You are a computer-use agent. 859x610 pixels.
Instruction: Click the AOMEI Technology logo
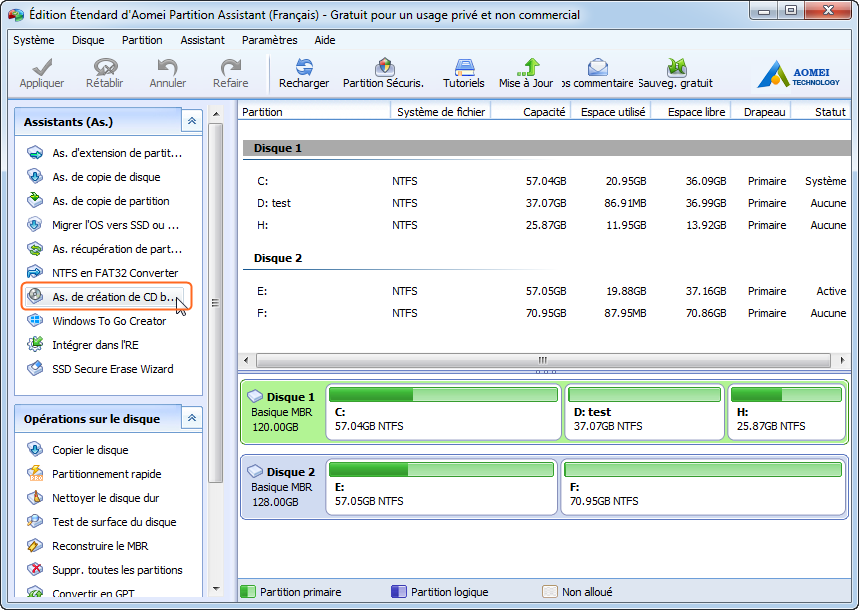pyautogui.click(x=798, y=75)
